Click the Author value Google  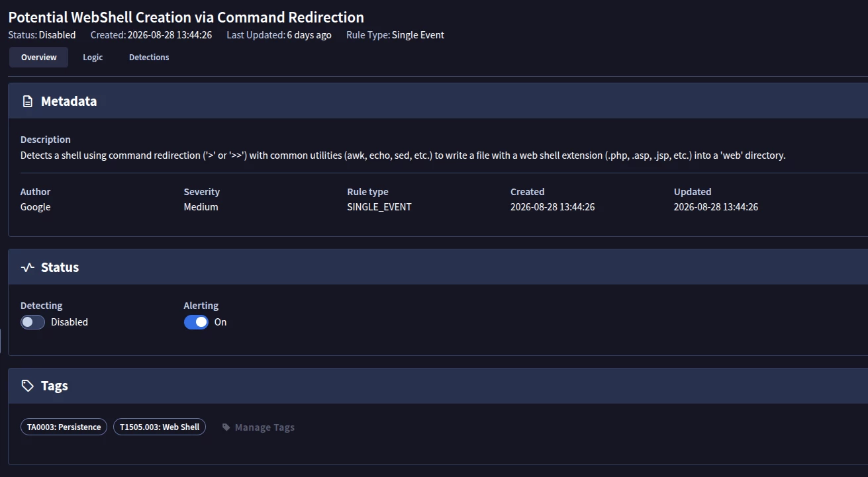coord(35,207)
